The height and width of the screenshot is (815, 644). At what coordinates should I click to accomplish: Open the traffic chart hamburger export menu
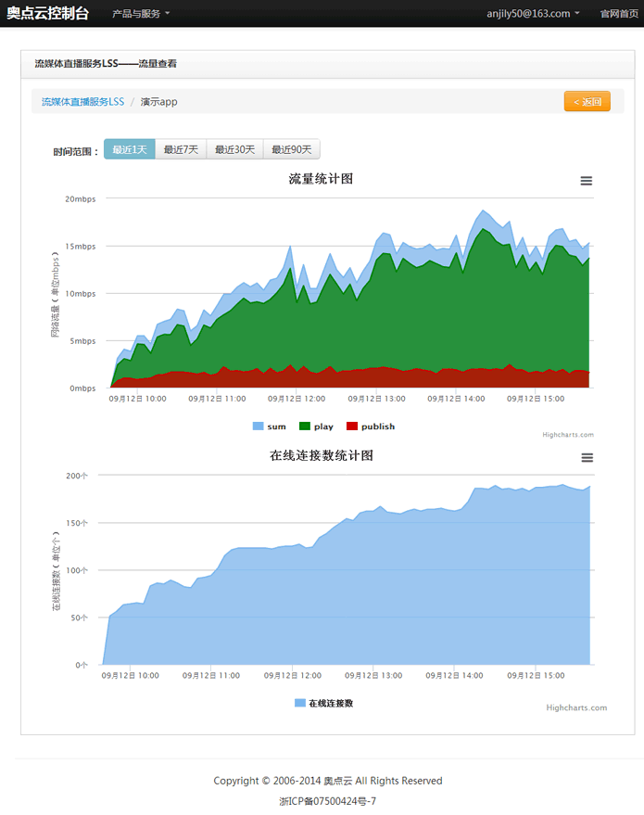(587, 181)
